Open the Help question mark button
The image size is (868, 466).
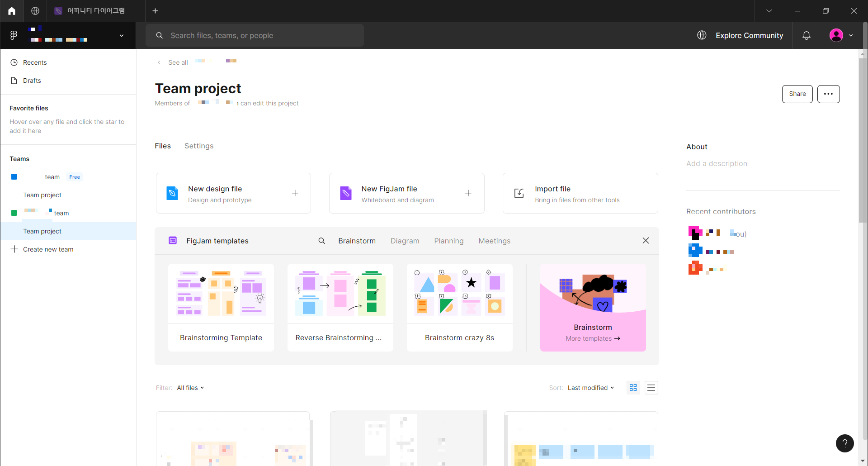pos(844,443)
